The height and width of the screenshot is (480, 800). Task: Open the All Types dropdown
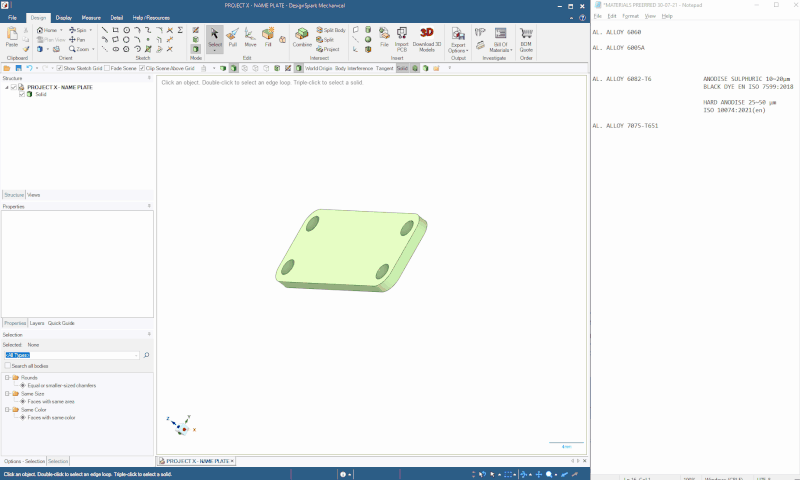(136, 355)
